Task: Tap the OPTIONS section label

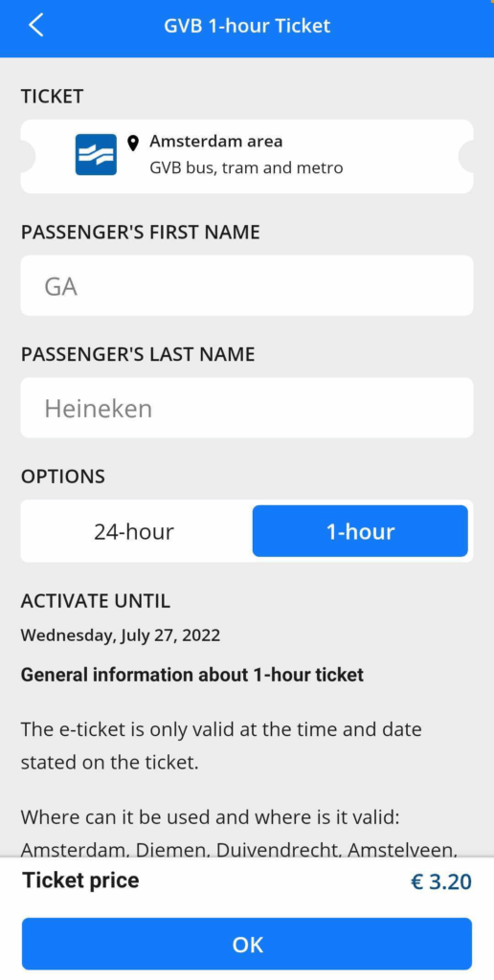Action: 63,477
